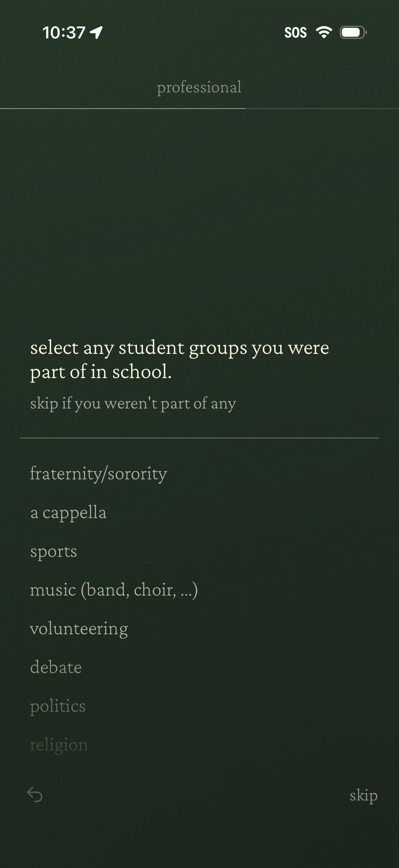Pick the music (band, choir, ...) option
This screenshot has width=399, height=868.
pos(114,590)
